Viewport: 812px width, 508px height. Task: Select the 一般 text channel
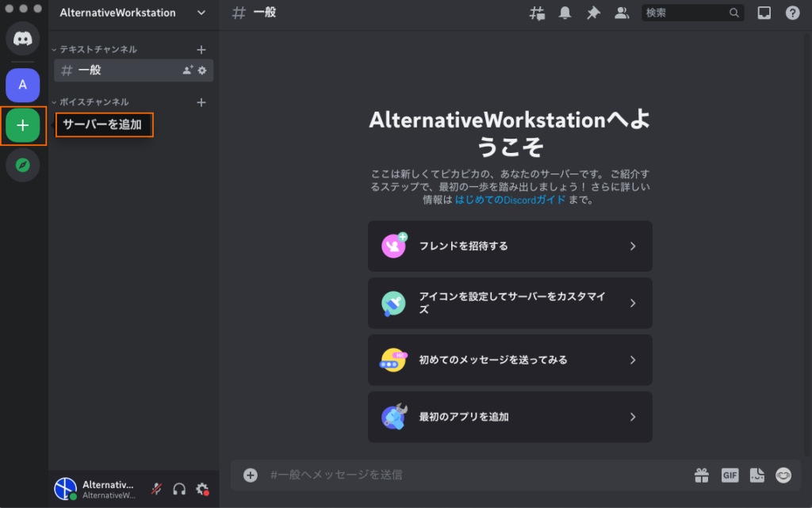coord(119,70)
